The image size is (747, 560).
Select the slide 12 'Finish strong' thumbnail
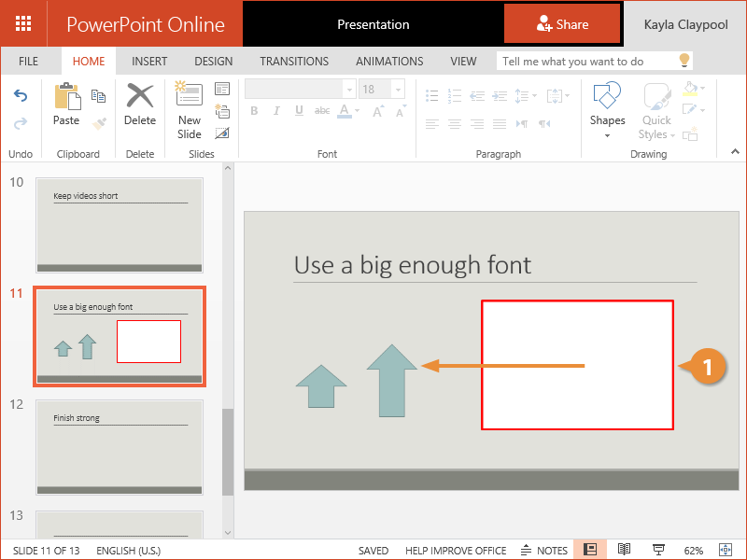click(119, 447)
